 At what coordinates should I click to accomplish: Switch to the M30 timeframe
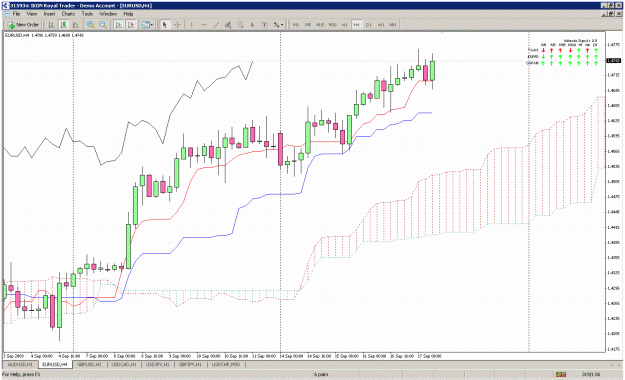(332, 25)
